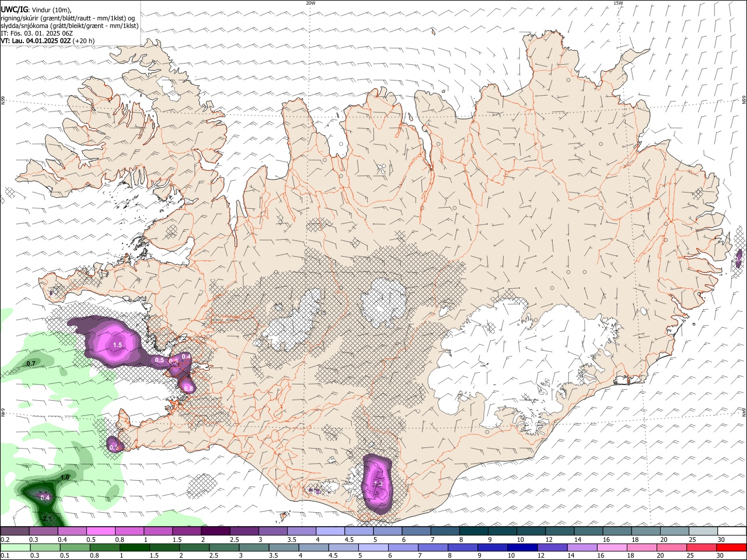Select the lower legend swatch labeled 16 (light pink)

click(x=613, y=547)
